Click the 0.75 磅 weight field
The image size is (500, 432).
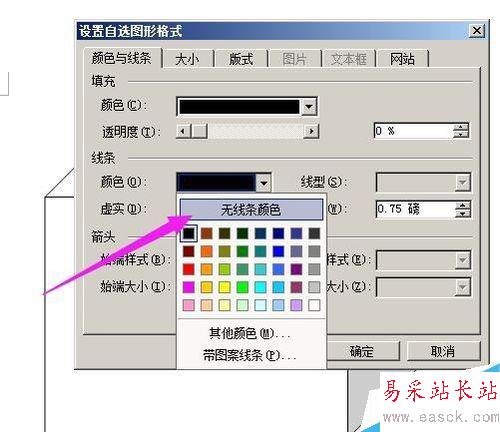416,209
